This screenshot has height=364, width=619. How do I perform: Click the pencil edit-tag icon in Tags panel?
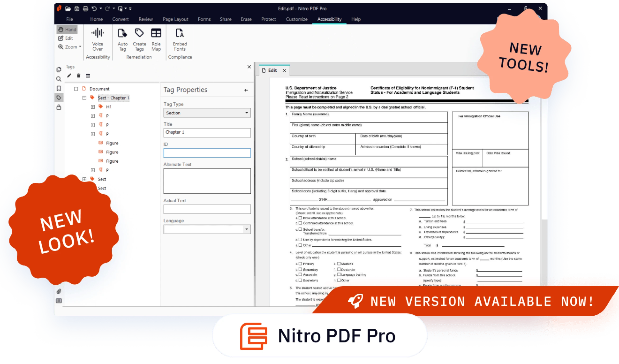click(69, 76)
